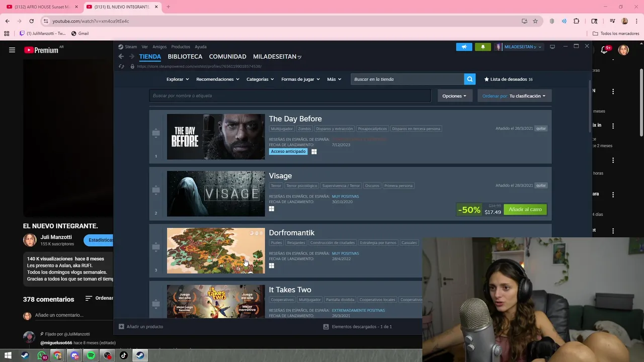The image size is (644, 362).
Task: Click the drag handle of Dorfromantik
Action: [x=156, y=247]
